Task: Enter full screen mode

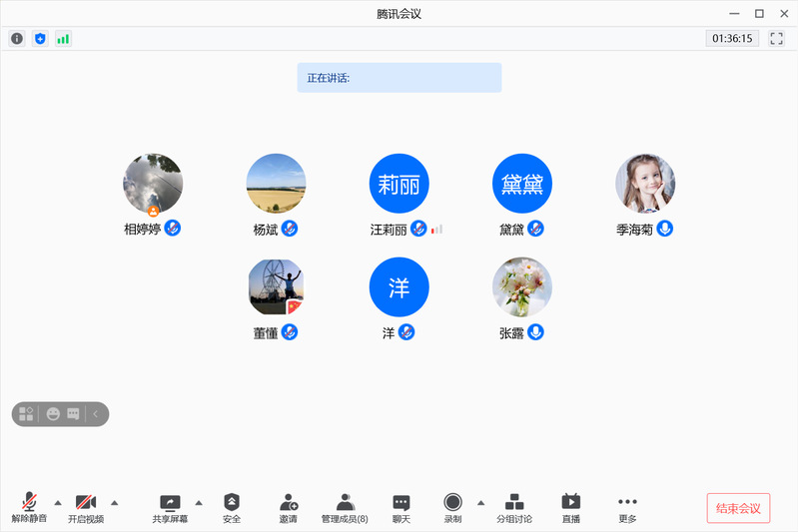Action: coord(776,39)
